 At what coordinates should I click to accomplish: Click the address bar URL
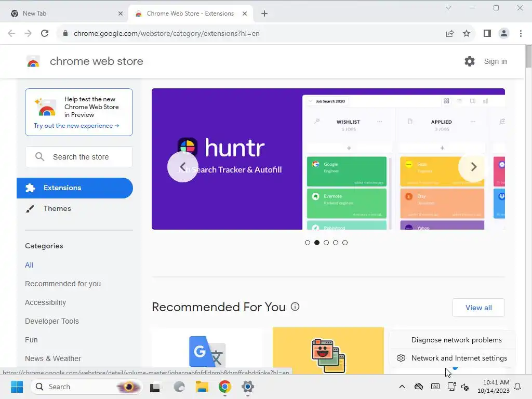coord(167,33)
